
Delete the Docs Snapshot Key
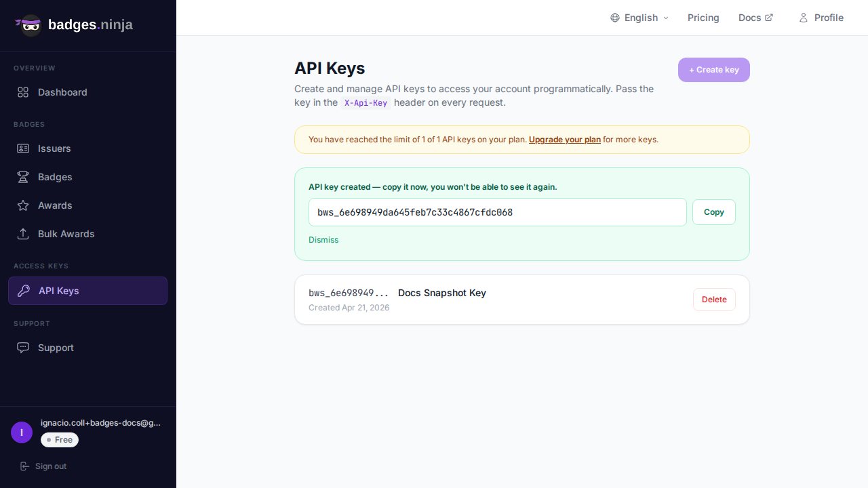tap(713, 300)
